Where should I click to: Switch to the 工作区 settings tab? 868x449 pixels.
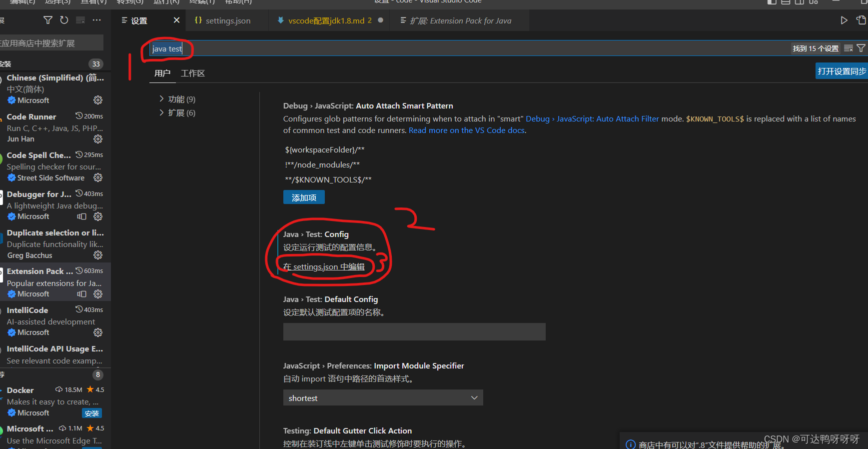193,73
